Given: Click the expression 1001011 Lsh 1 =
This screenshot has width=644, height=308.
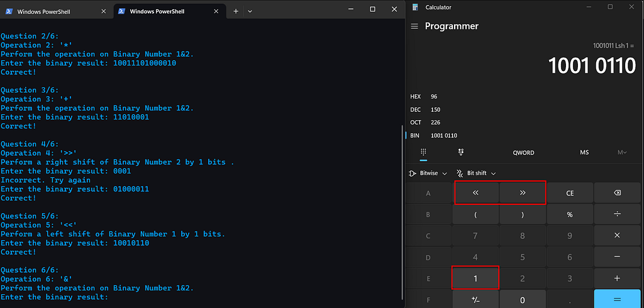Looking at the screenshot, I should (x=614, y=45).
